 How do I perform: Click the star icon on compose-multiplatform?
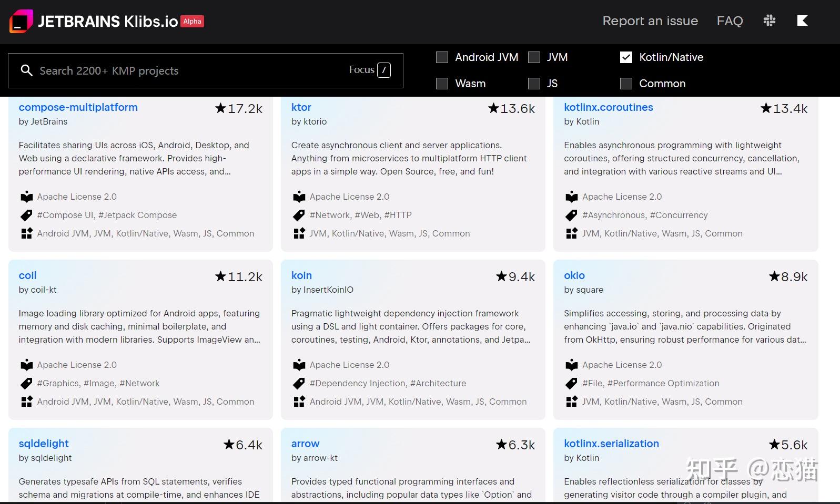220,108
